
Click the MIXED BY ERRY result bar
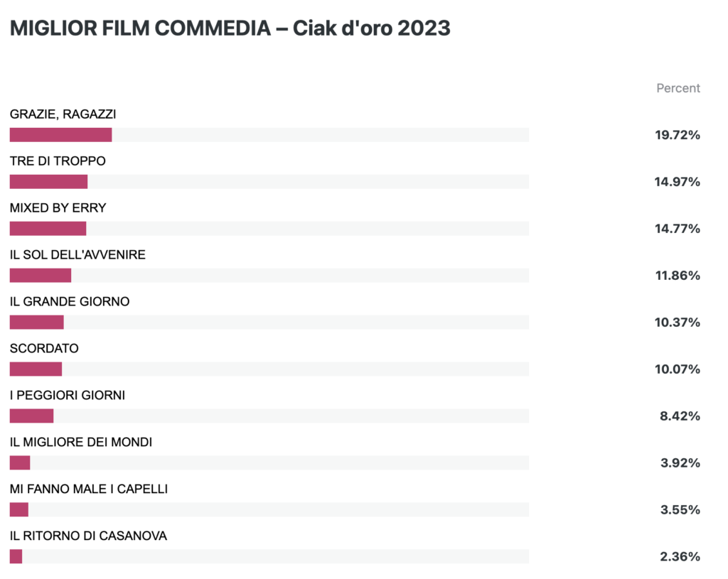[x=269, y=228]
